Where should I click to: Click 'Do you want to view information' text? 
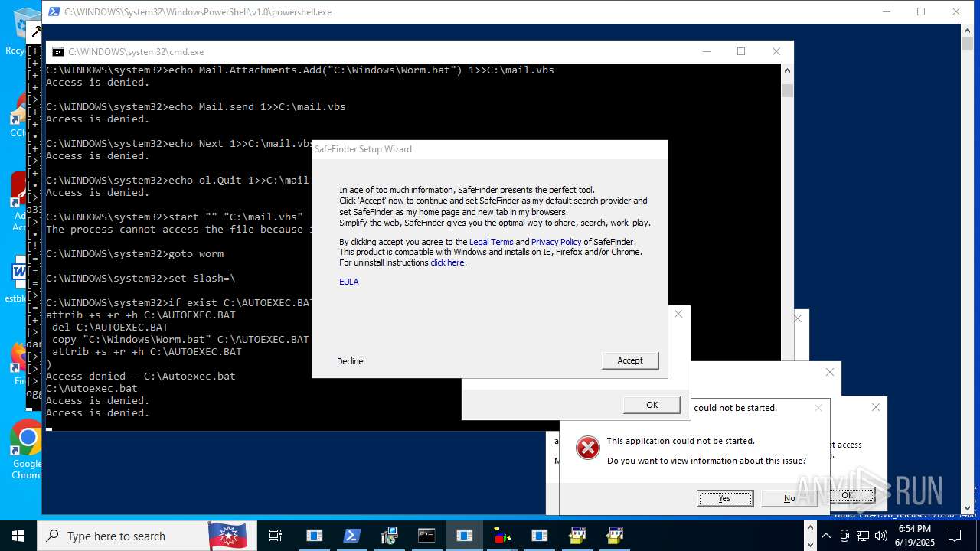pyautogui.click(x=707, y=461)
